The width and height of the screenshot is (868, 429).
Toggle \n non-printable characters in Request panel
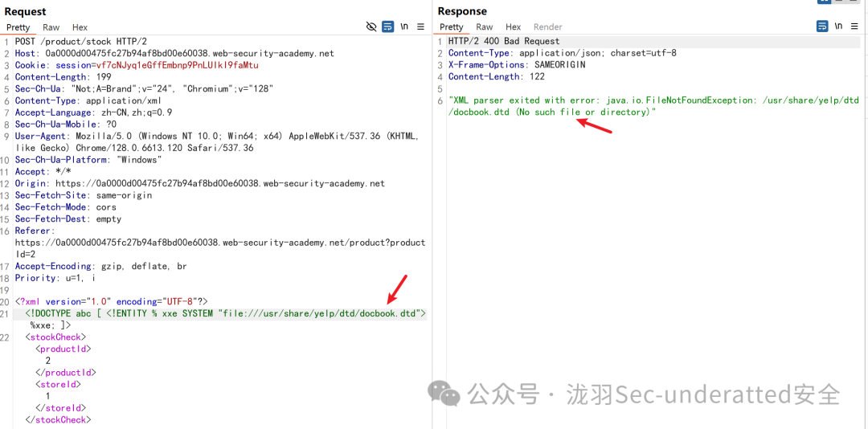coord(404,27)
